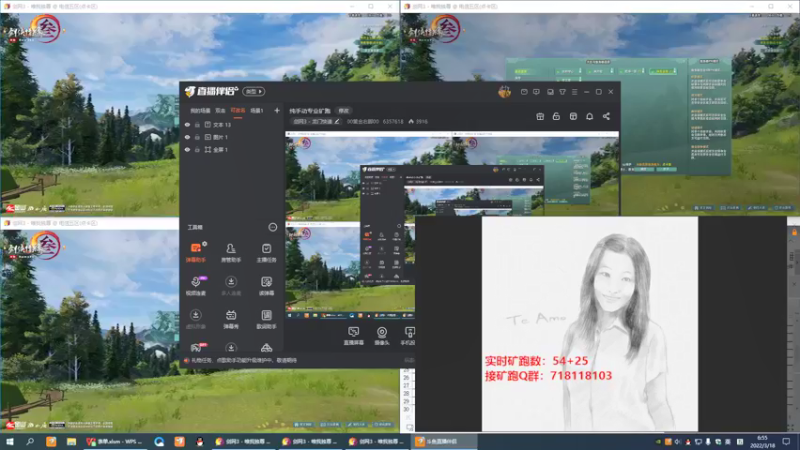Select the orange highlighted scene tab

coord(238,111)
